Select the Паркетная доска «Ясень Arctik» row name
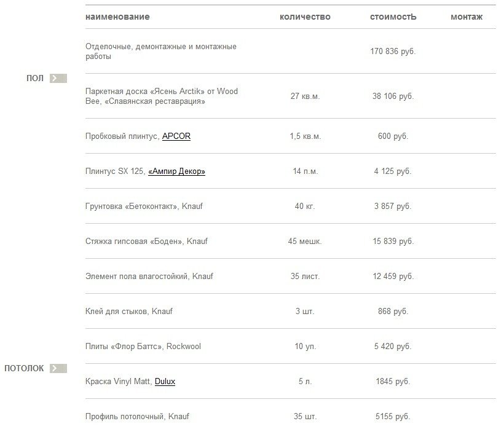504x429 pixels. [x=161, y=96]
